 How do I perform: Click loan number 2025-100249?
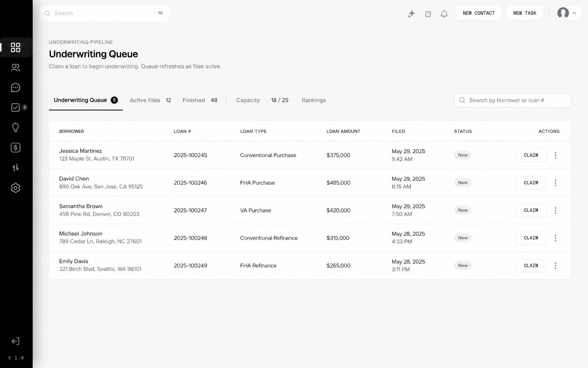[x=191, y=266]
